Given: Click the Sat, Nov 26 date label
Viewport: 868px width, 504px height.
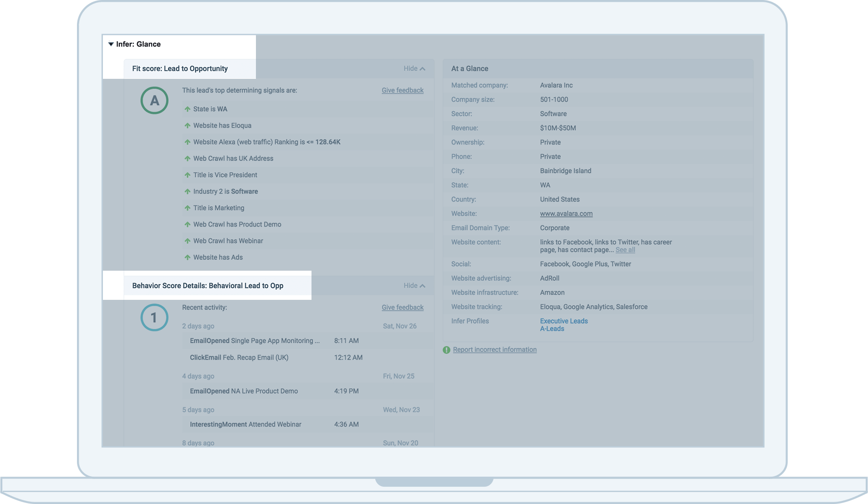Looking at the screenshot, I should 399,326.
